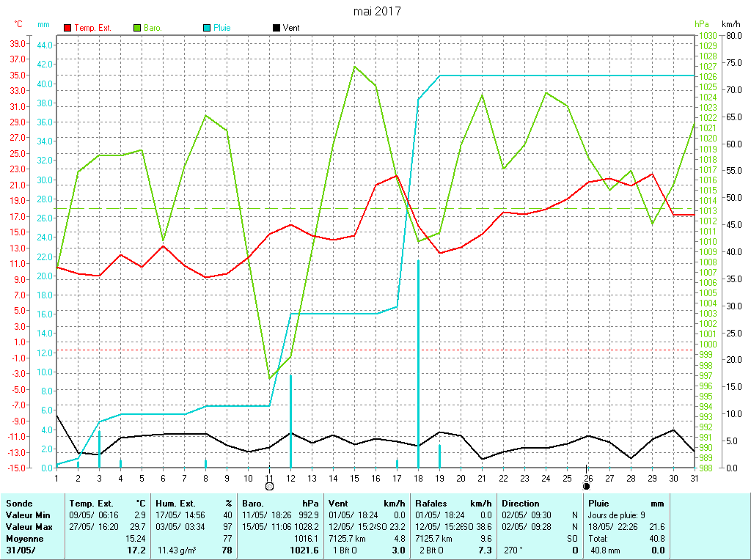
Task: Click the red °C axis unit label
Action: [x=18, y=24]
